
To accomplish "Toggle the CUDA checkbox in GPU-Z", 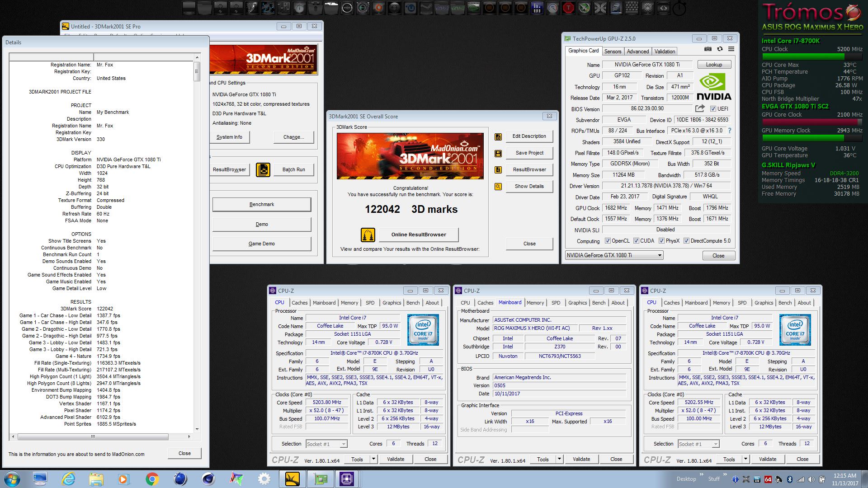I will click(636, 241).
